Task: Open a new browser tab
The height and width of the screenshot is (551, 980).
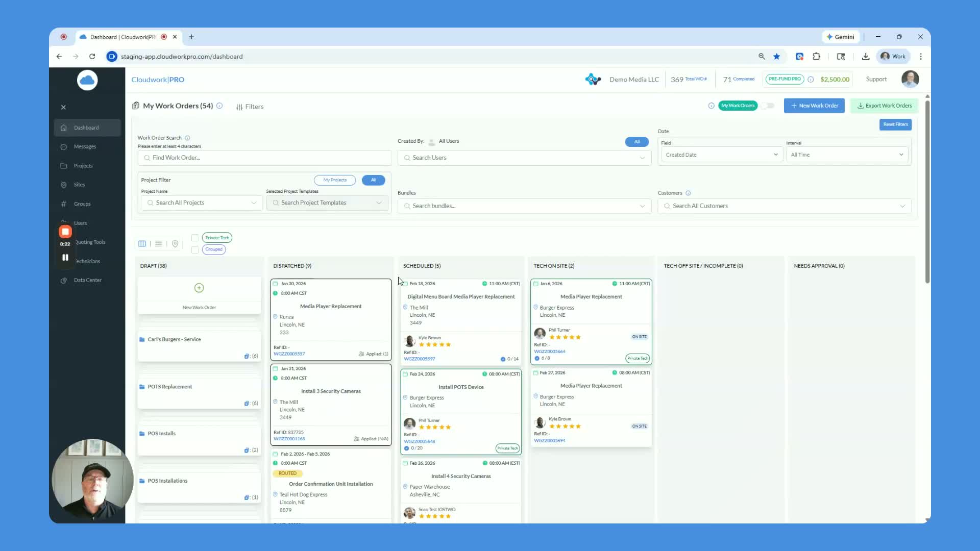Action: pyautogui.click(x=191, y=37)
